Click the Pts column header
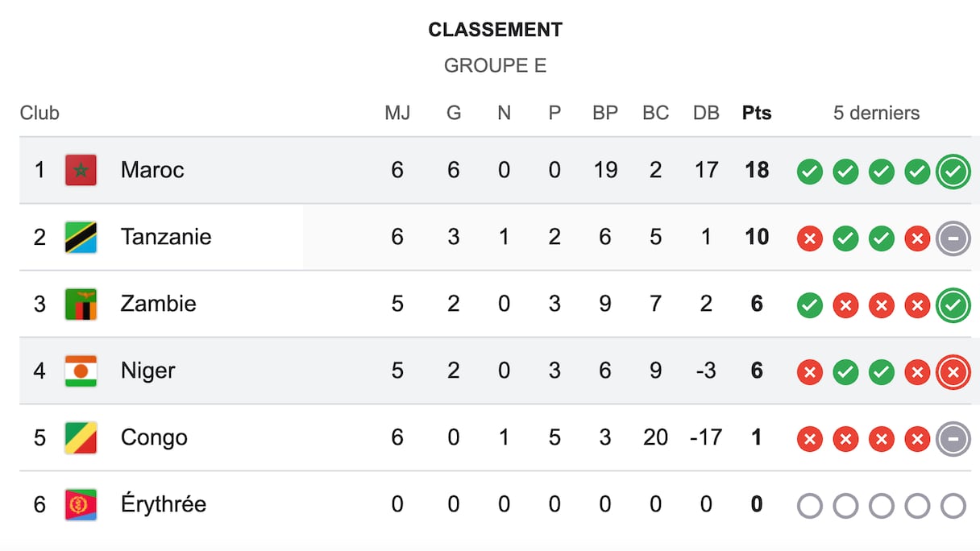This screenshot has height=551, width=980. click(756, 113)
